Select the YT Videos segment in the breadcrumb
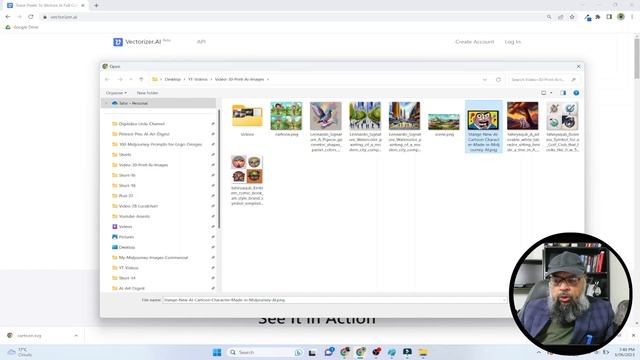The image size is (640, 360). (198, 80)
